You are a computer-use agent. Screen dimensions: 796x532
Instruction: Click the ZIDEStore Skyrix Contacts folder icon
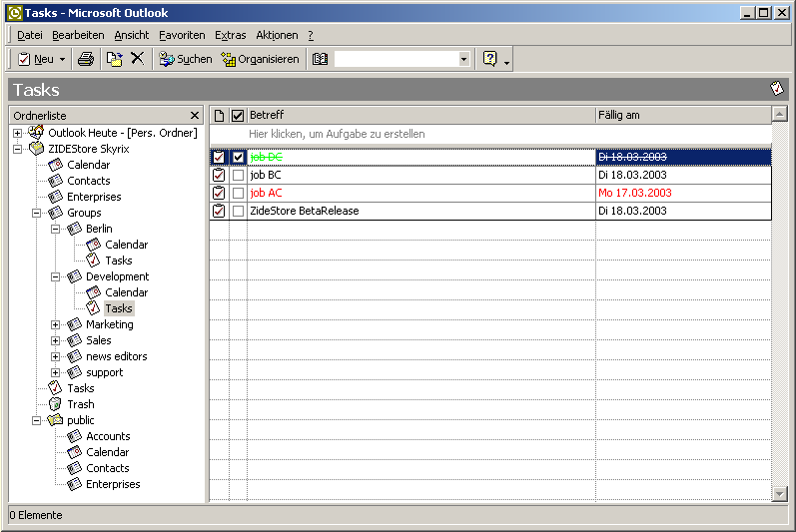(x=55, y=181)
